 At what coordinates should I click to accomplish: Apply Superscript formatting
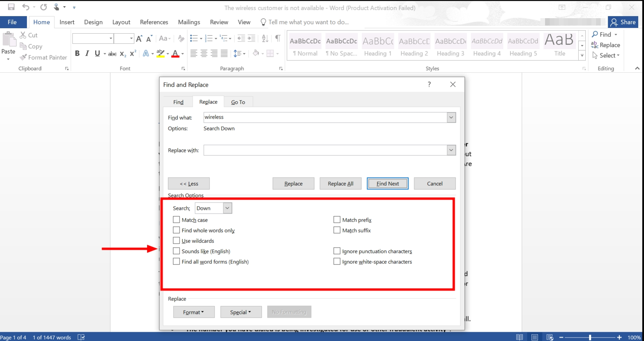tap(133, 53)
